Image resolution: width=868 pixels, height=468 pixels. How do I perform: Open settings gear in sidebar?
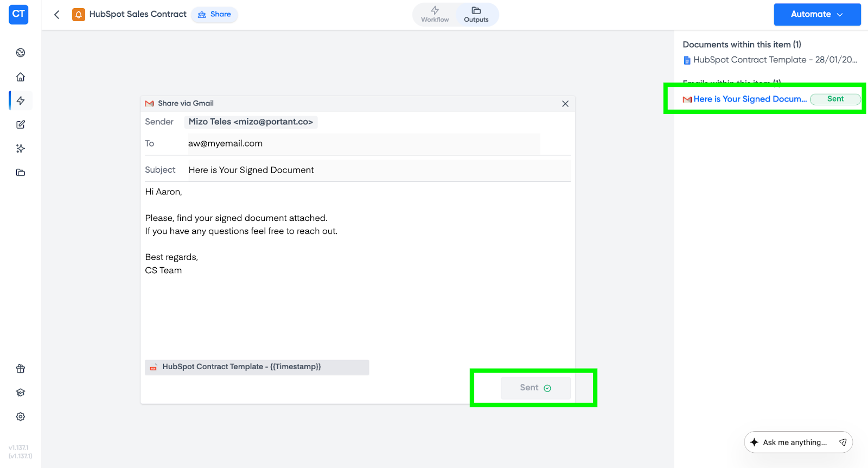(x=21, y=416)
